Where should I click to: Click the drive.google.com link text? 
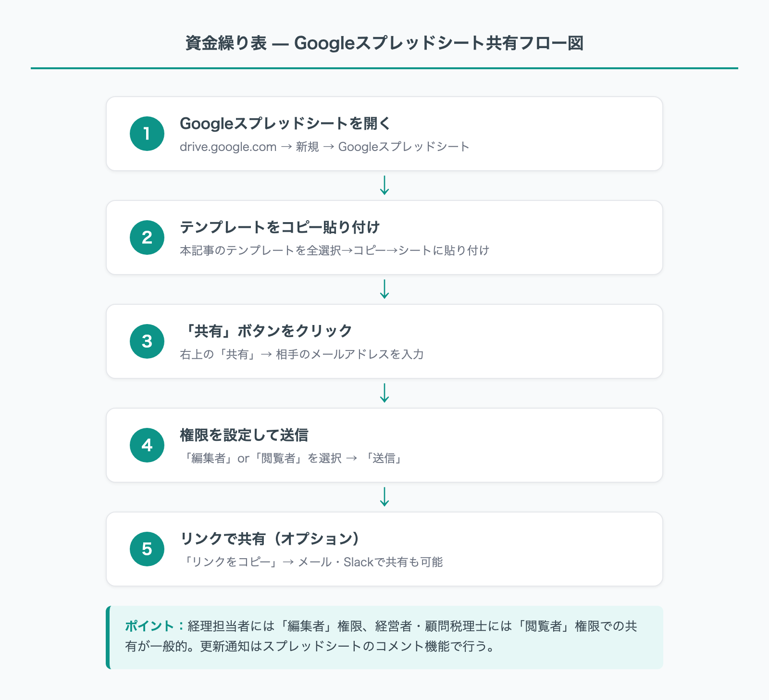tap(226, 147)
